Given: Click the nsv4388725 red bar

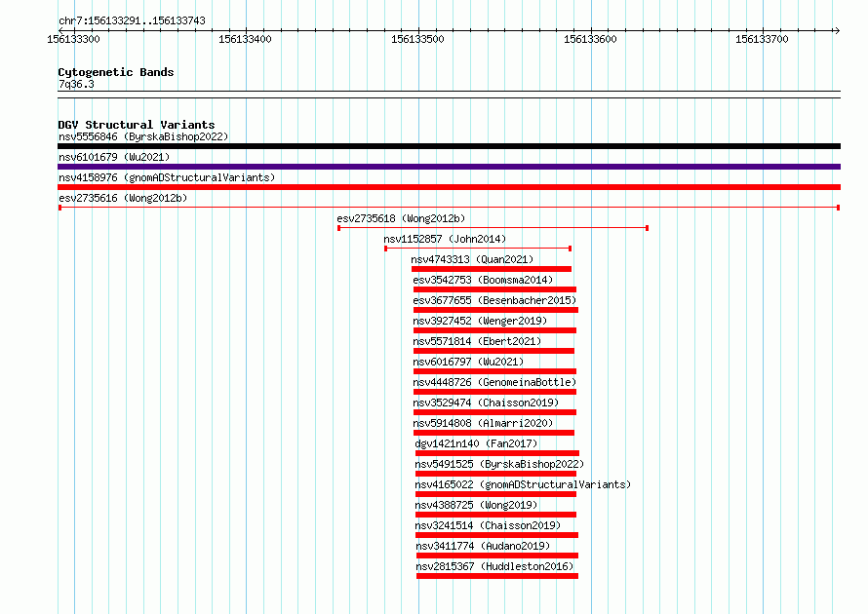Looking at the screenshot, I should (496, 515).
